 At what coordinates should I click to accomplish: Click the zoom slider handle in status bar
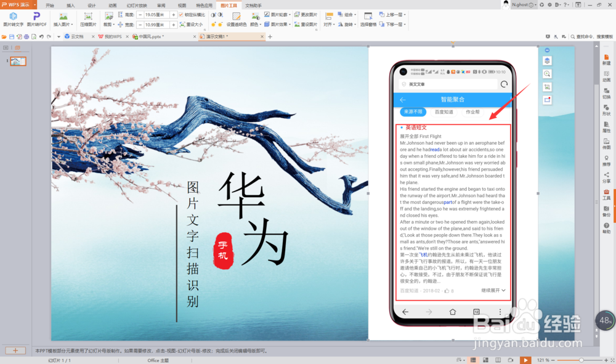[x=581, y=360]
